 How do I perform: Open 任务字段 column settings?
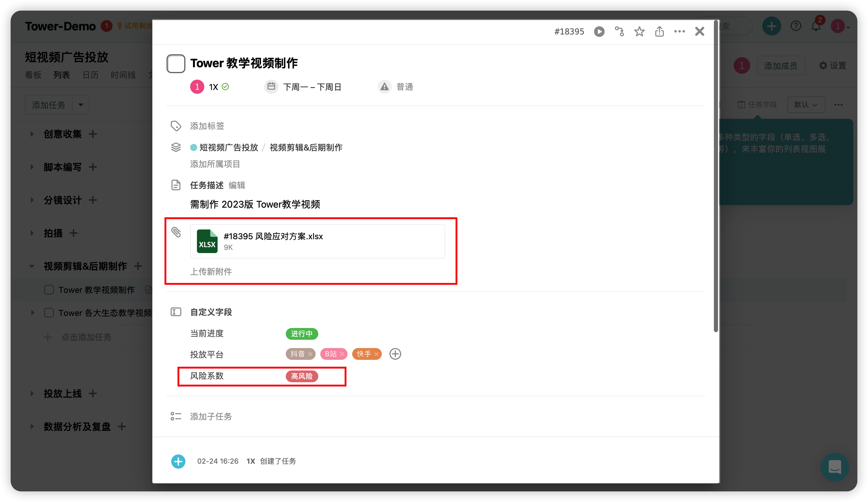[757, 105]
